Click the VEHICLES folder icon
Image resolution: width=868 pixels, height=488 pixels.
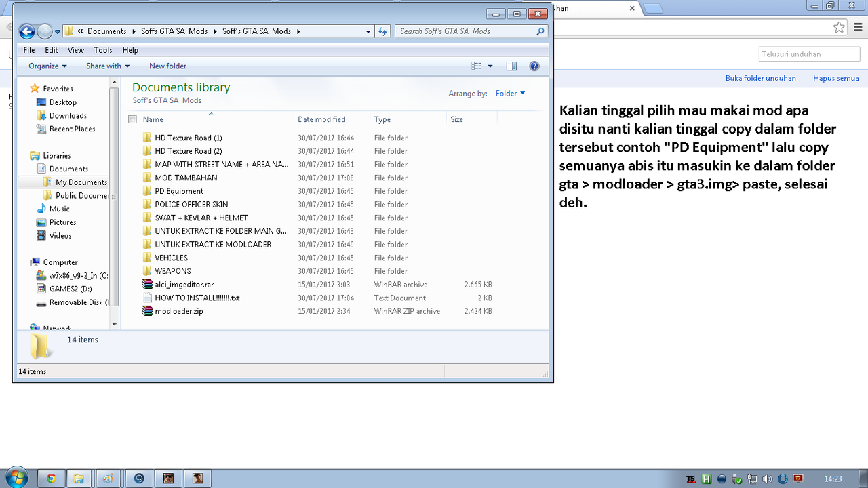click(x=148, y=258)
